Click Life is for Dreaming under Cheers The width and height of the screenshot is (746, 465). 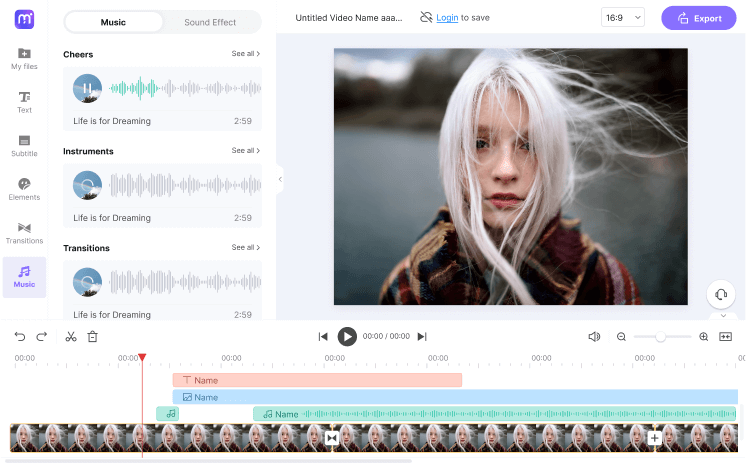pos(112,121)
